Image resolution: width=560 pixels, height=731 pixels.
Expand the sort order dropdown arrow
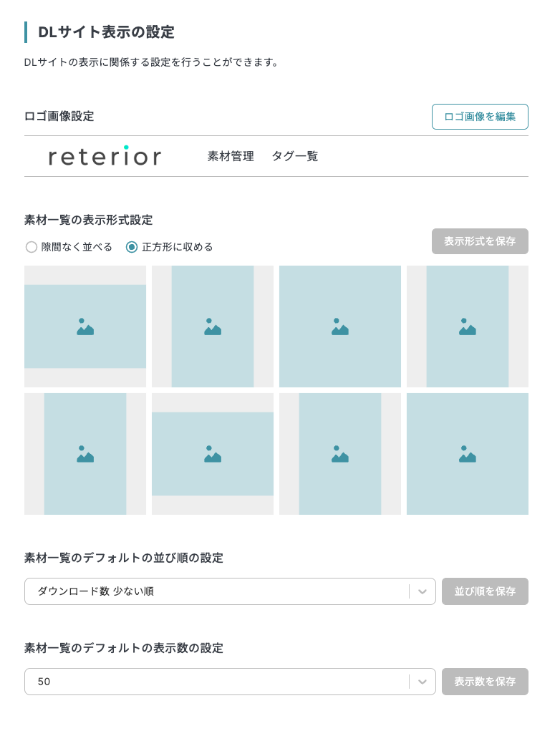pos(423,591)
